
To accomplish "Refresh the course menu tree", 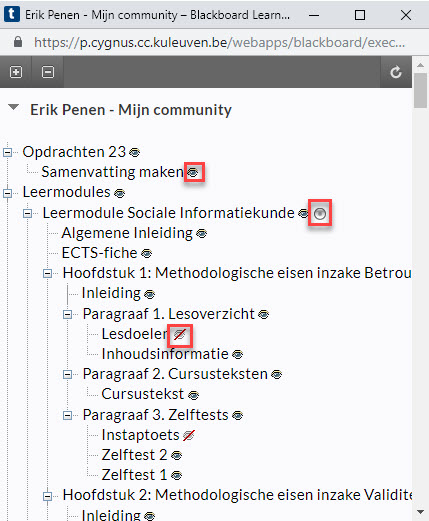I will pyautogui.click(x=396, y=72).
